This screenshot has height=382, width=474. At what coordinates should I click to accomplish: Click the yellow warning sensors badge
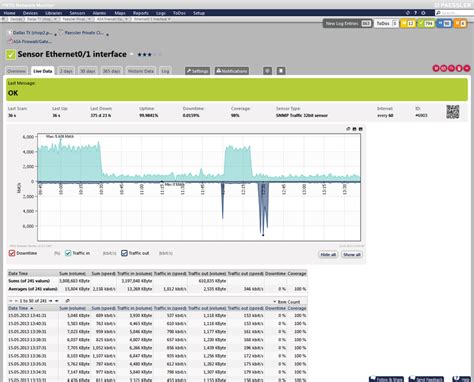point(408,23)
